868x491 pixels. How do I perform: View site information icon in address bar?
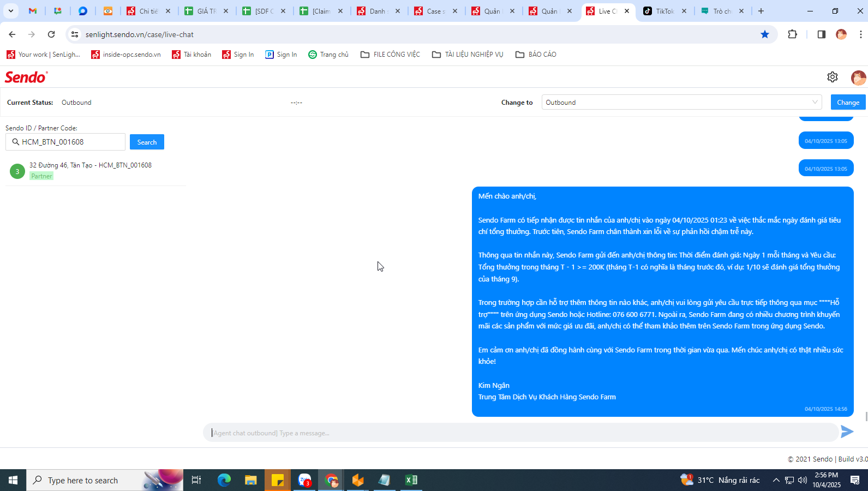click(75, 34)
